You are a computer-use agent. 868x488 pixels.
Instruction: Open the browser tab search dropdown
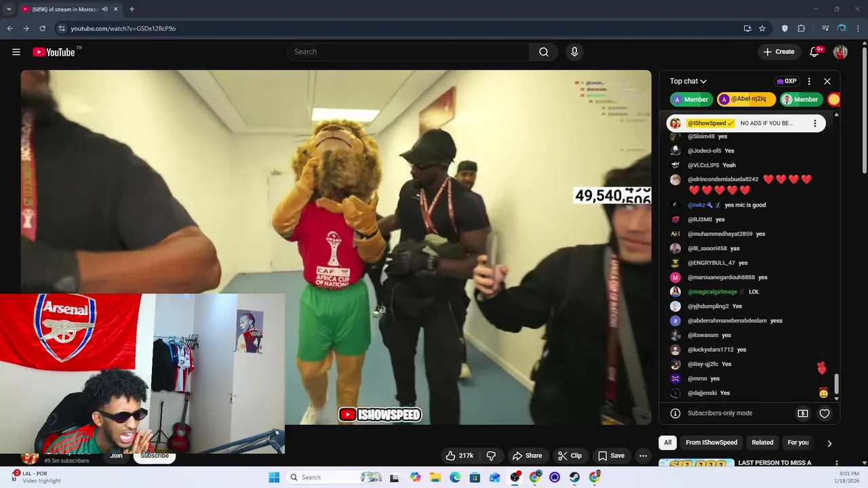coord(9,9)
